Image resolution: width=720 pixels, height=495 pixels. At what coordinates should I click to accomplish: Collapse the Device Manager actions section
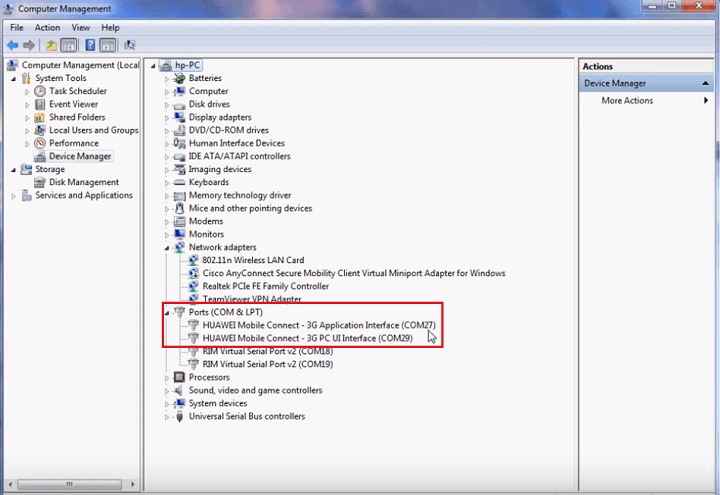coord(705,83)
